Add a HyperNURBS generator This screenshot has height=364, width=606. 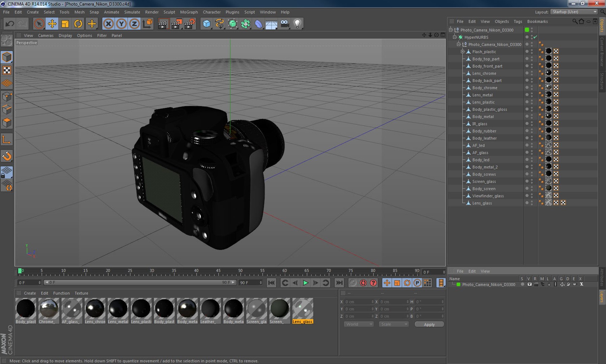(x=233, y=24)
